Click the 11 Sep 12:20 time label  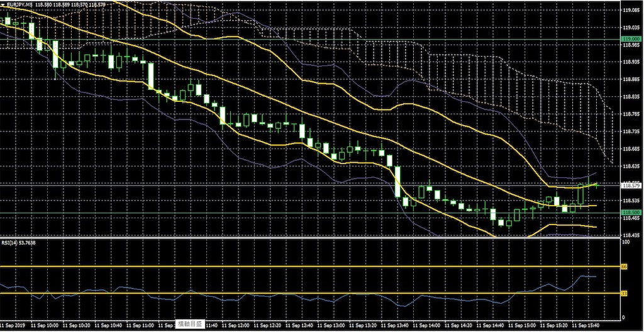[x=267, y=325]
